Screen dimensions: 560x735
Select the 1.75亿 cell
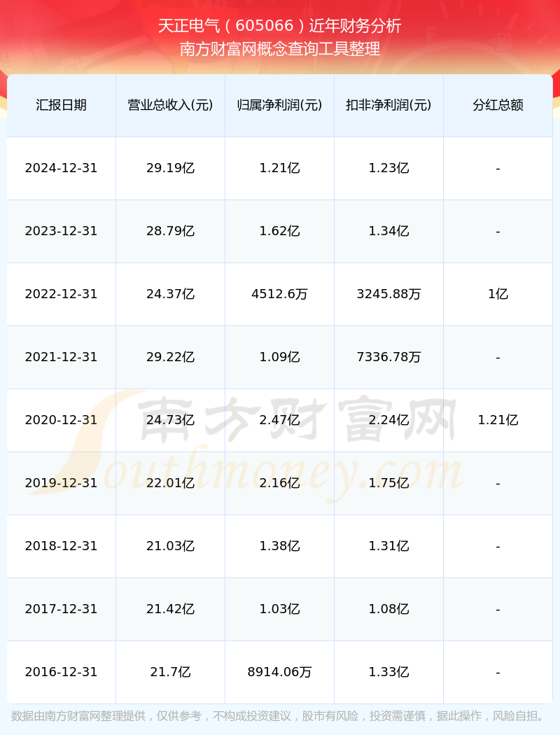tap(389, 483)
